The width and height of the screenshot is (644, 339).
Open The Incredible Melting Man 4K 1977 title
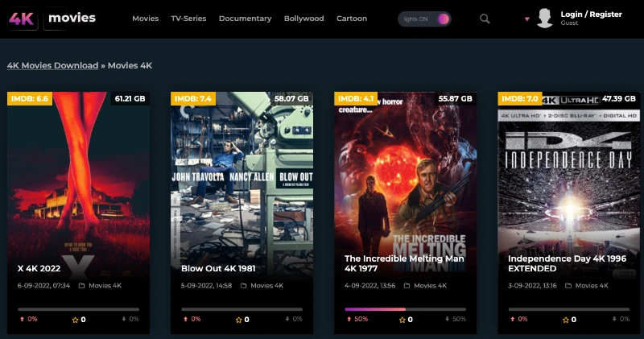[404, 263]
